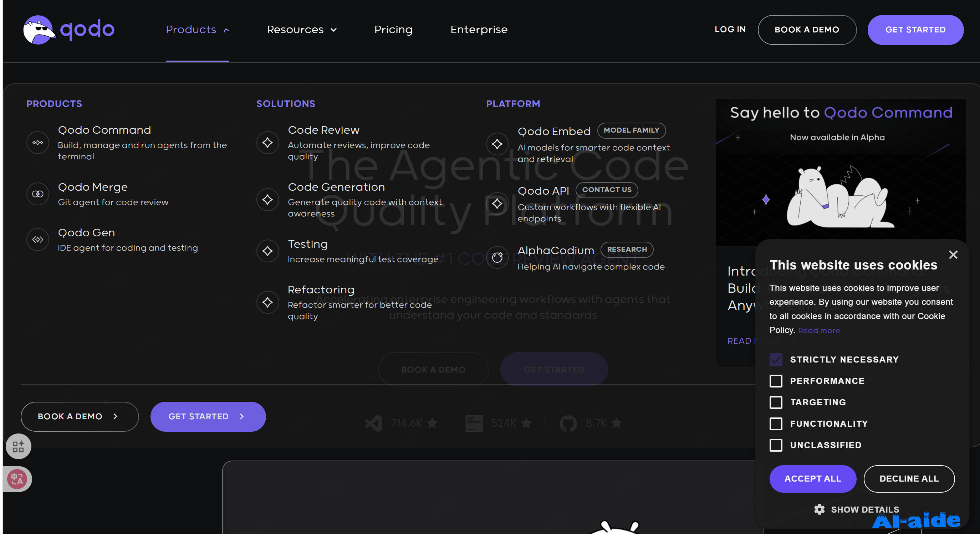
Task: Expand cookie Show Details
Action: [x=856, y=509]
